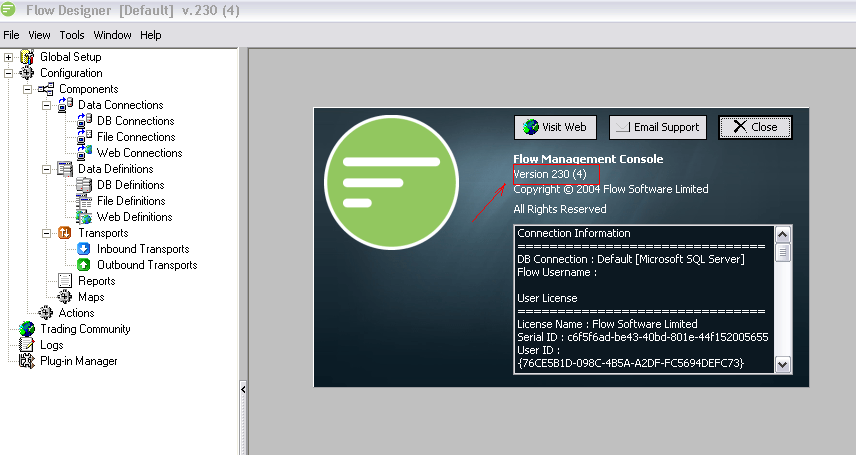
Task: Click the Logs notepad icon
Action: coord(26,345)
